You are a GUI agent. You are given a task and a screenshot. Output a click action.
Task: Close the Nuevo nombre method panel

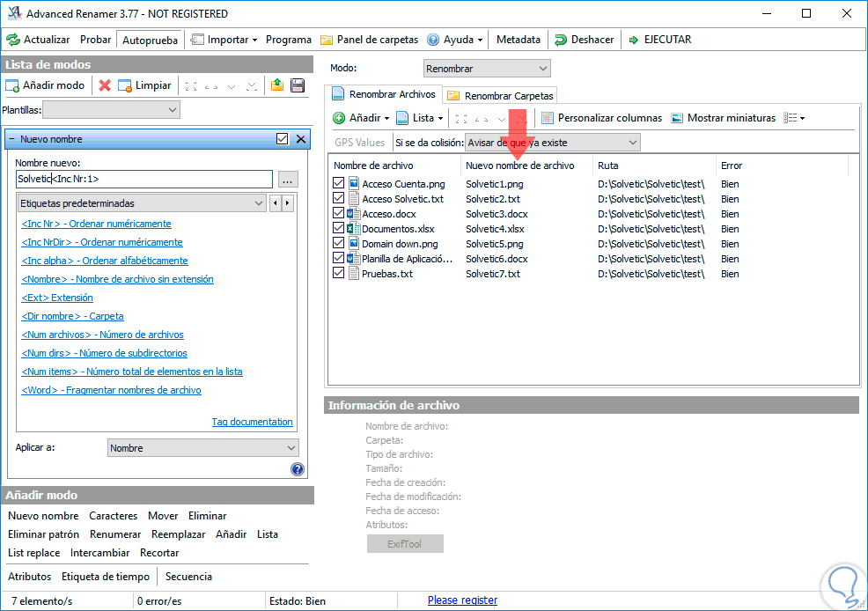click(300, 139)
